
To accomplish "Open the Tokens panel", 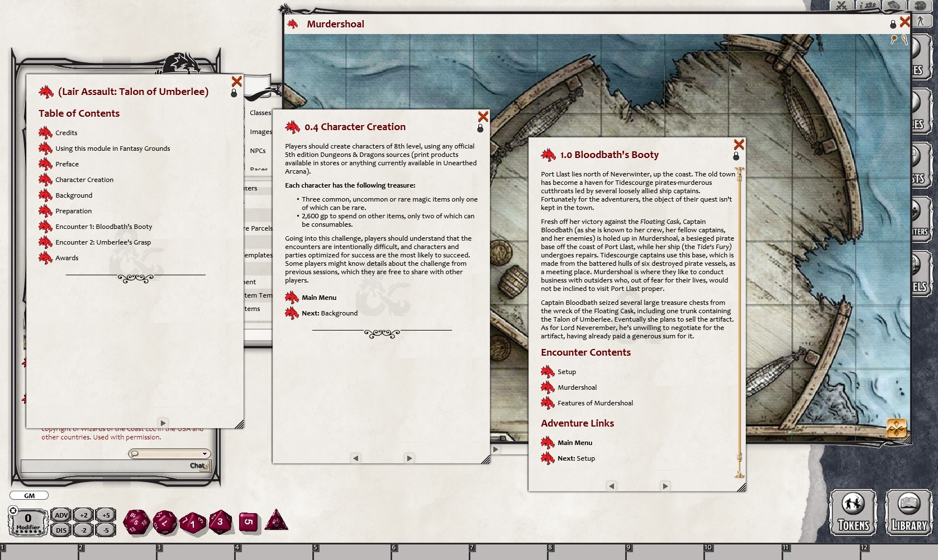I will click(851, 512).
